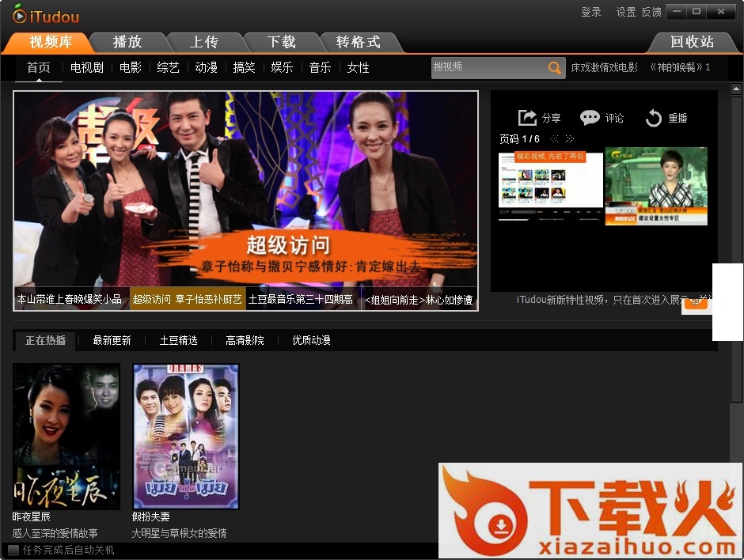Open 设置 settings
The image size is (744, 560).
pos(626,12)
